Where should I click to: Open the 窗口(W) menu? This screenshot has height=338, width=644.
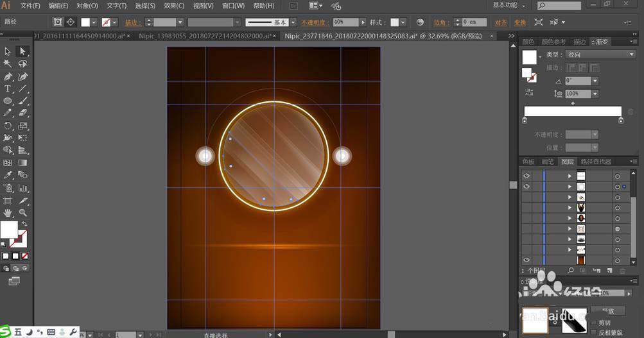tap(233, 6)
